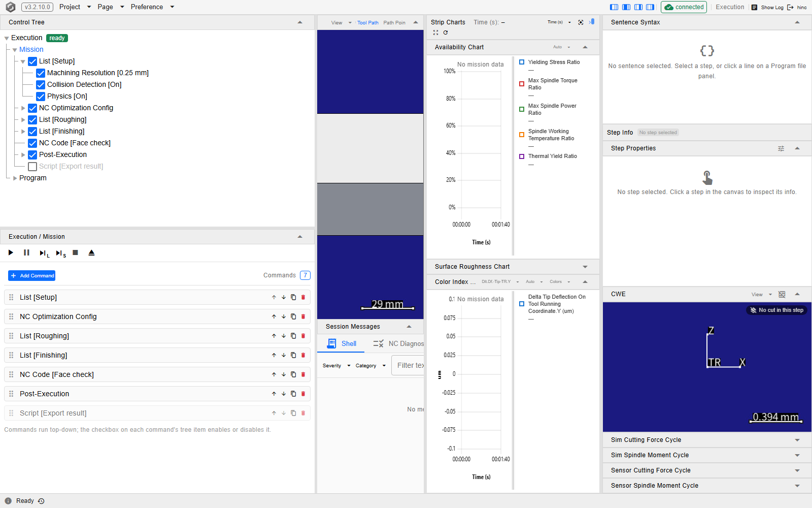
Task: Switch to the NC Diagnosis tab
Action: pos(399,344)
